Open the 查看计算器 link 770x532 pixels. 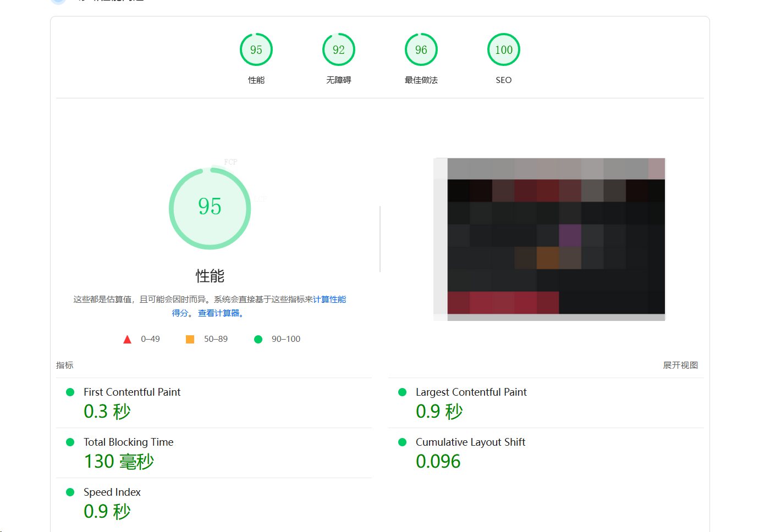[x=221, y=313]
